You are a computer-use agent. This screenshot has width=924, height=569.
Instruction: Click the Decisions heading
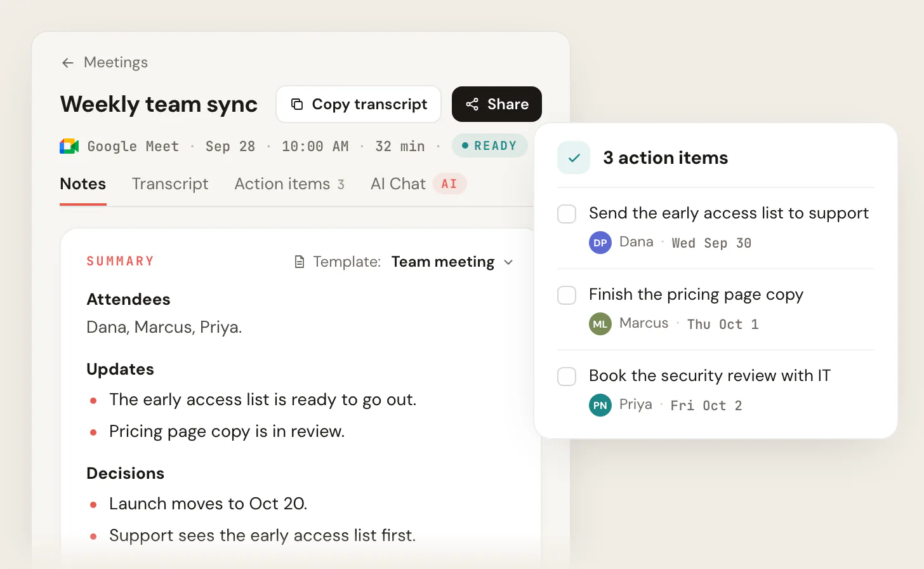tap(125, 474)
